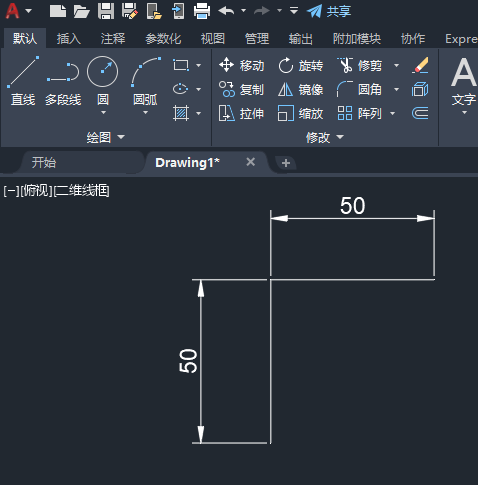Switch to the 附加模块 ribbon tab

[357, 39]
